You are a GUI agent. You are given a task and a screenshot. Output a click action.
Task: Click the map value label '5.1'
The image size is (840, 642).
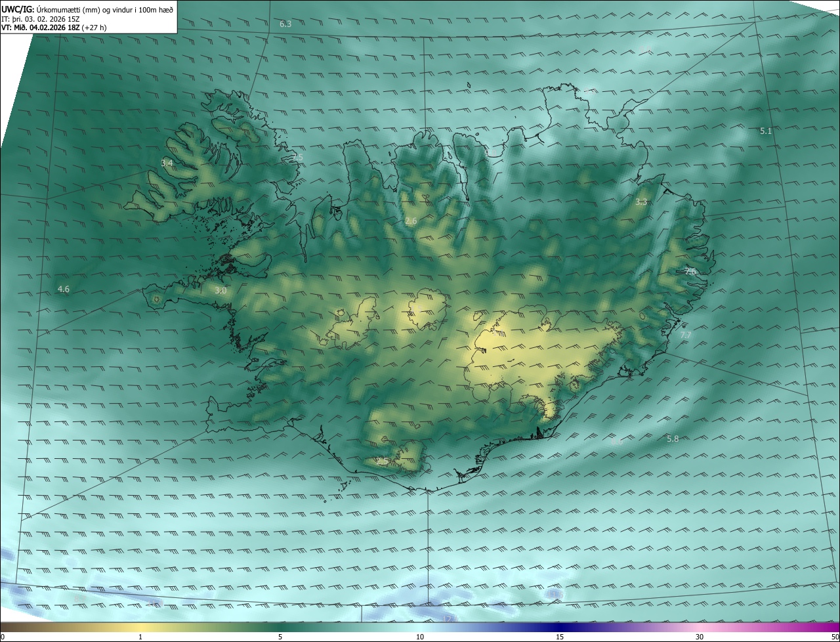[x=766, y=131]
